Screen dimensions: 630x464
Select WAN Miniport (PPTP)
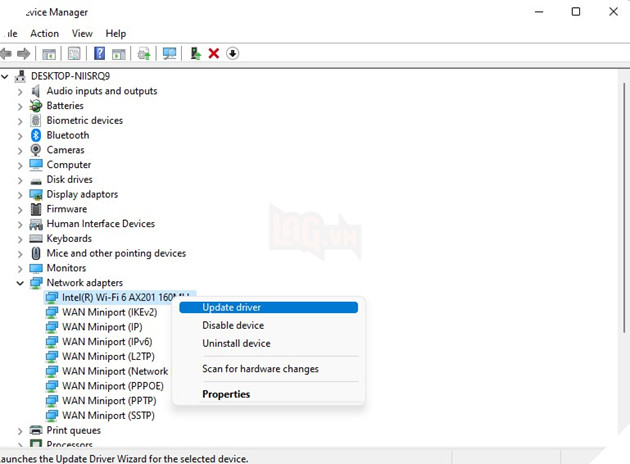tap(109, 401)
